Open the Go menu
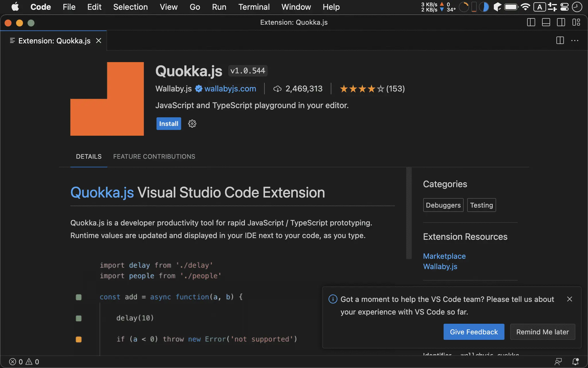 (195, 7)
